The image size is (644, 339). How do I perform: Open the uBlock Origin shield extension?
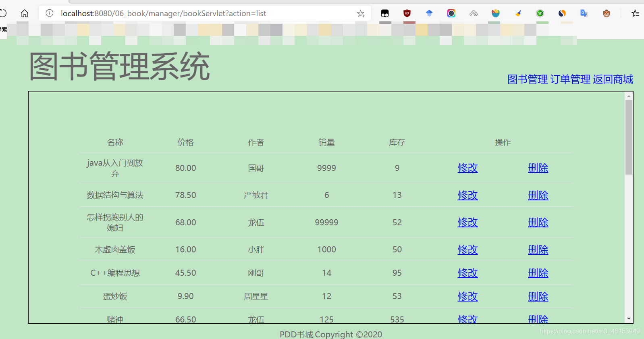(x=407, y=13)
